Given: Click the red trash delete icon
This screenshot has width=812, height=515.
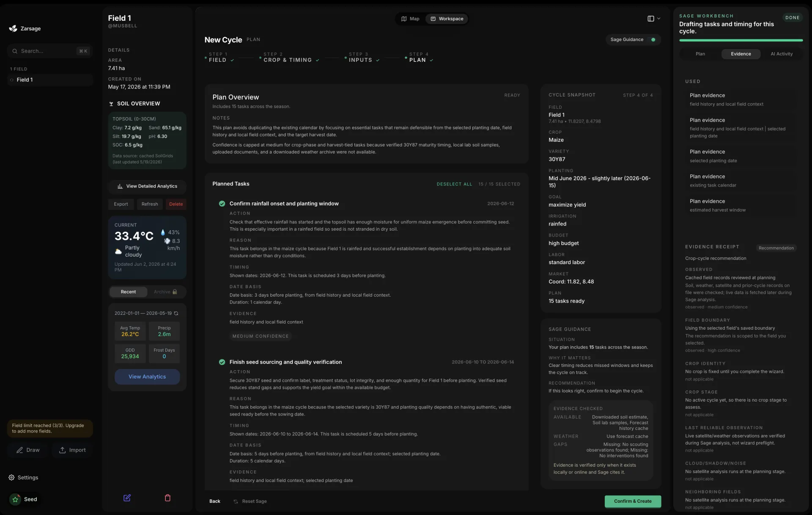Looking at the screenshot, I should tap(167, 498).
